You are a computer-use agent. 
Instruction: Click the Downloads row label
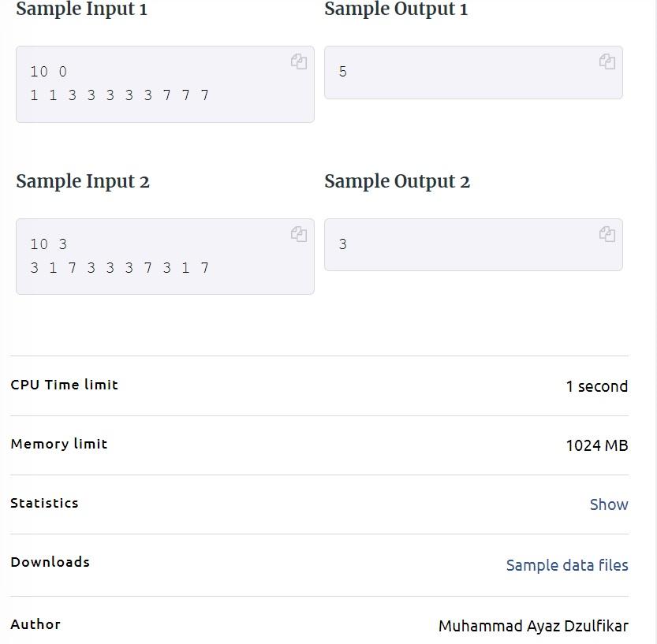pos(50,562)
